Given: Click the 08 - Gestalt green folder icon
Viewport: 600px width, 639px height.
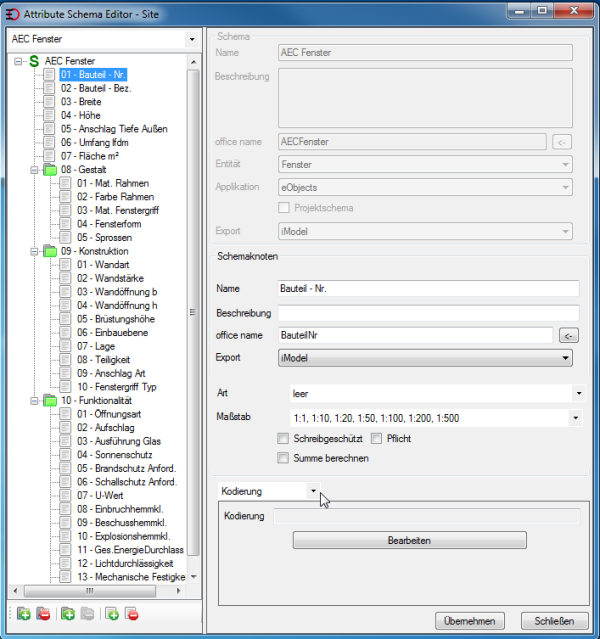Looking at the screenshot, I should (50, 170).
